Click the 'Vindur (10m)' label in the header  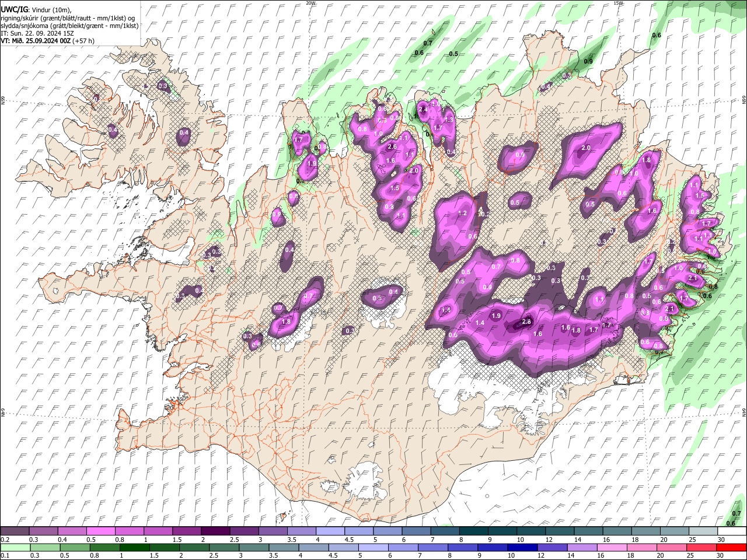(50, 10)
